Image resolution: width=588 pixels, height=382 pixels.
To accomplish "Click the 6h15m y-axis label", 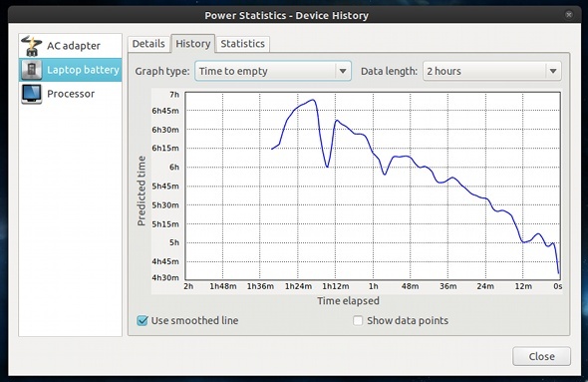I will click(x=165, y=149).
